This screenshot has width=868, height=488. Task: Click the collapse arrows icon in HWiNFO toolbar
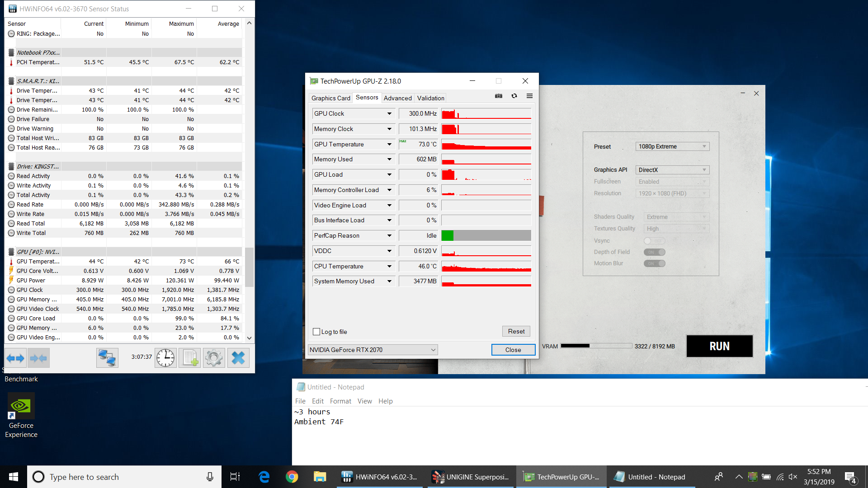[x=38, y=358]
